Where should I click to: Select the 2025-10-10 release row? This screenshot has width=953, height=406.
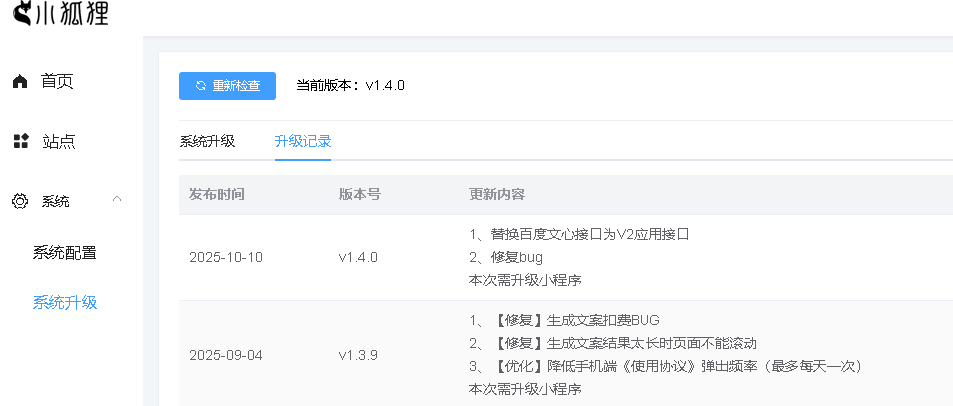tap(226, 257)
